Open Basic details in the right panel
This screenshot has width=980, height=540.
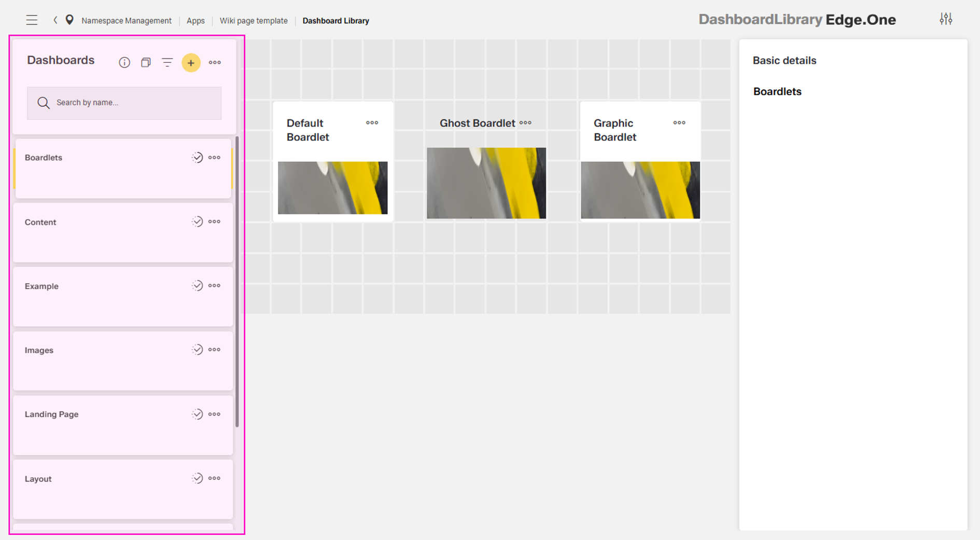tap(785, 60)
